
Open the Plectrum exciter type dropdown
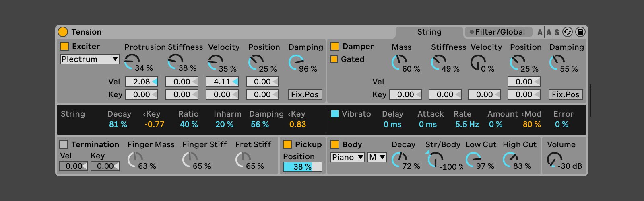[x=90, y=59]
